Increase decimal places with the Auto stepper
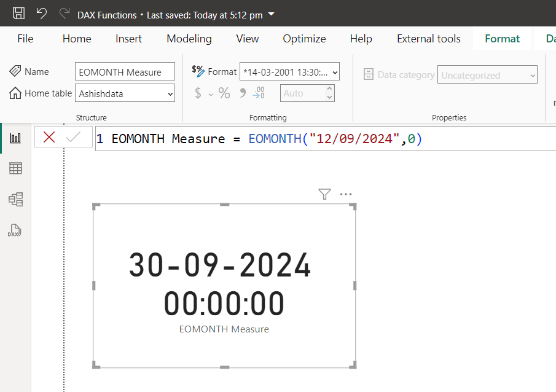The image size is (556, 392). [329, 89]
